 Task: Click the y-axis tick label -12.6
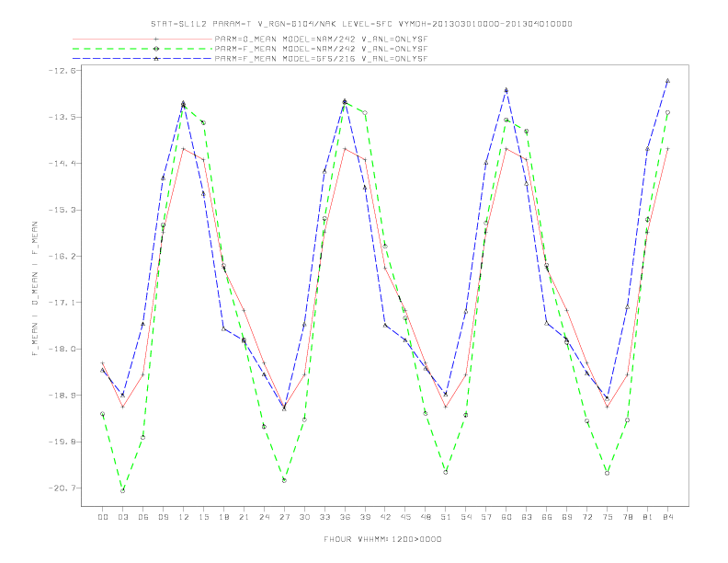(x=62, y=70)
